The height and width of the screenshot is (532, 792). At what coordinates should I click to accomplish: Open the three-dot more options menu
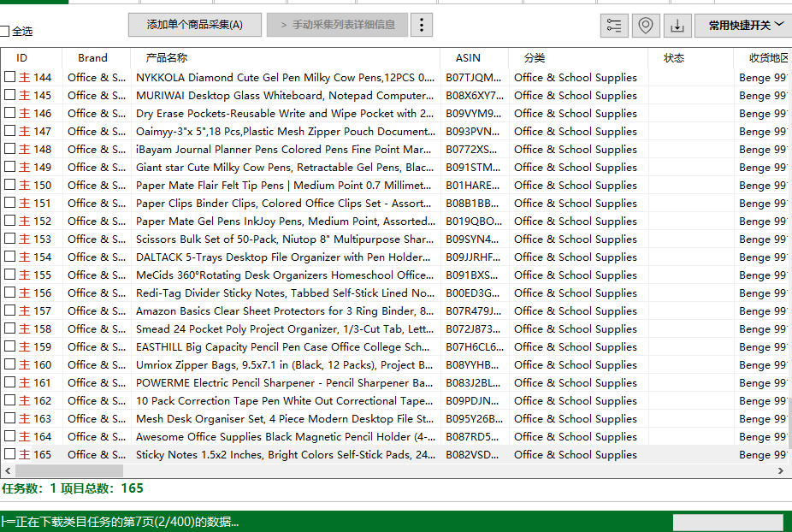[x=422, y=25]
